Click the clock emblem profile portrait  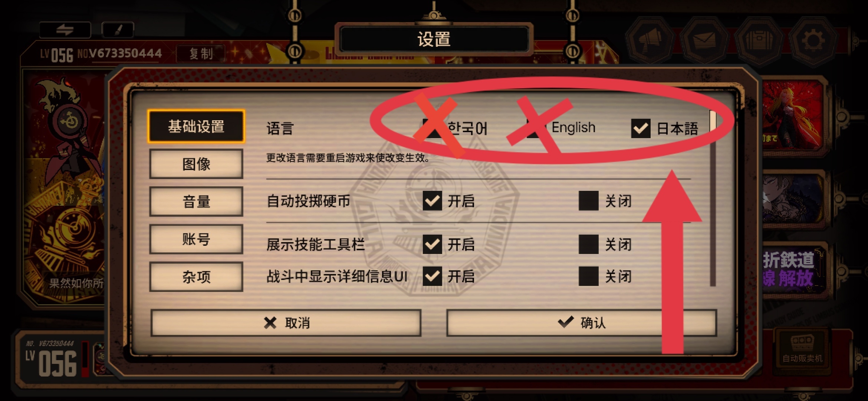click(69, 120)
